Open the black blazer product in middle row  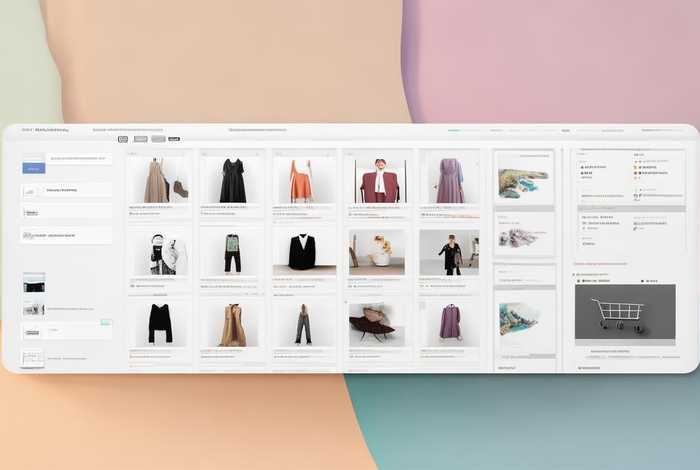tap(303, 252)
